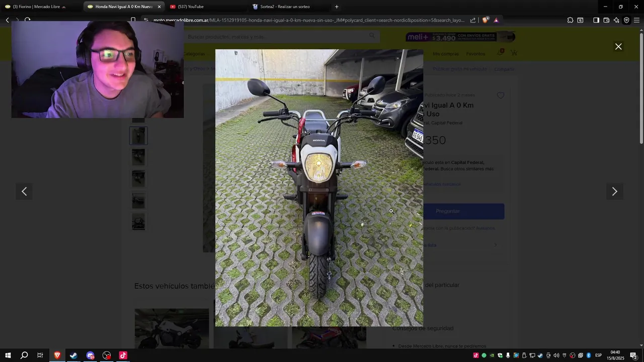Toggle the browser sidebar panel
This screenshot has height=362, width=644.
pyautogui.click(x=596, y=20)
